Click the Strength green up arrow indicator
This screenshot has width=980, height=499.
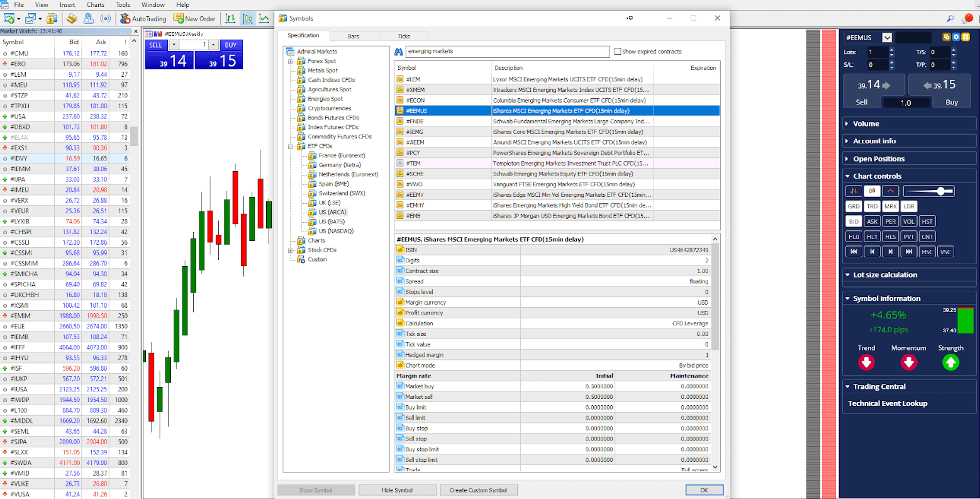coord(950,362)
